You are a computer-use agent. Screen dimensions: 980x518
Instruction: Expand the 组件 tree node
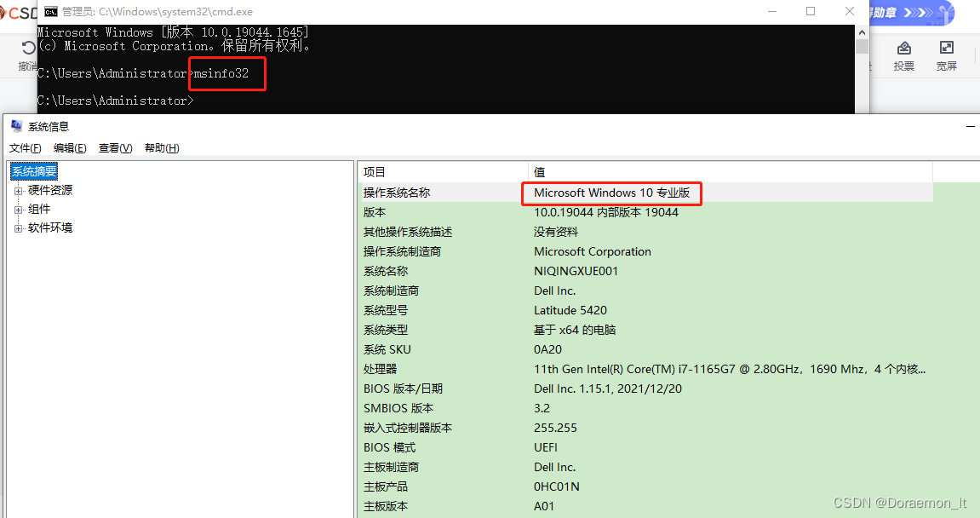[18, 210]
